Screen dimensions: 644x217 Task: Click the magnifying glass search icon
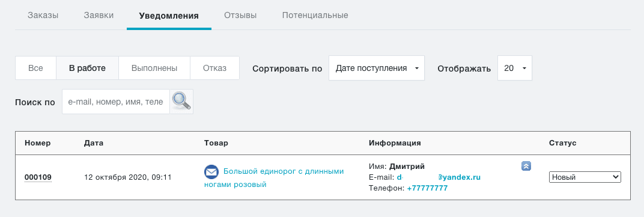pos(181,102)
